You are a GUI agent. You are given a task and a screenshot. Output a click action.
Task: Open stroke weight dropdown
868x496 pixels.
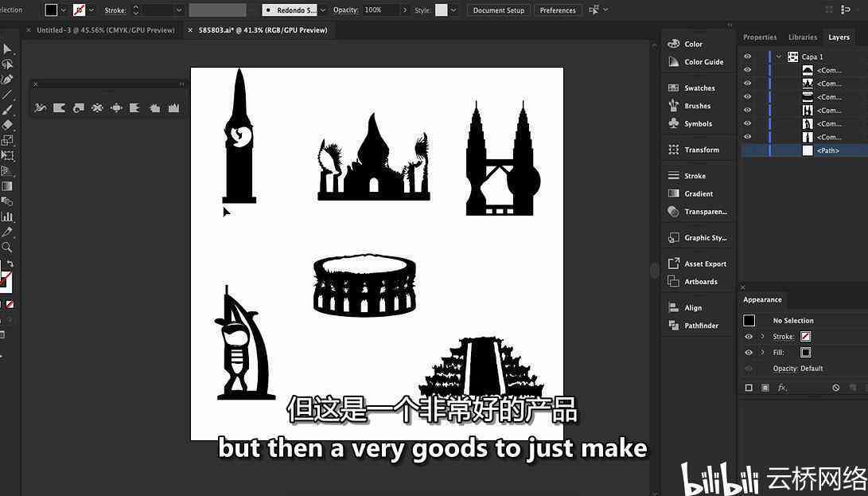tap(179, 10)
